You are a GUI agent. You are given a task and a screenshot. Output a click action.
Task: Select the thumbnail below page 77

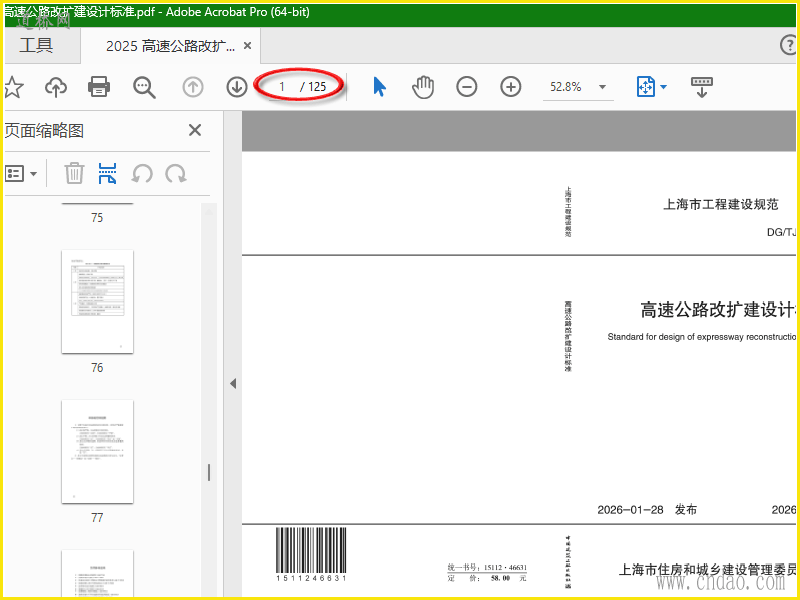[x=97, y=573]
